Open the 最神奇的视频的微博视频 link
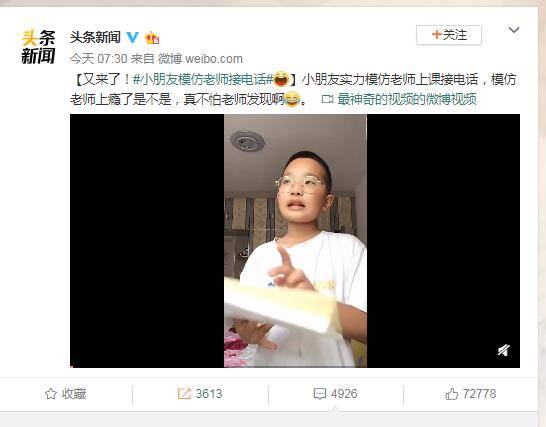Screen dimensions: 546x427 click(407, 99)
